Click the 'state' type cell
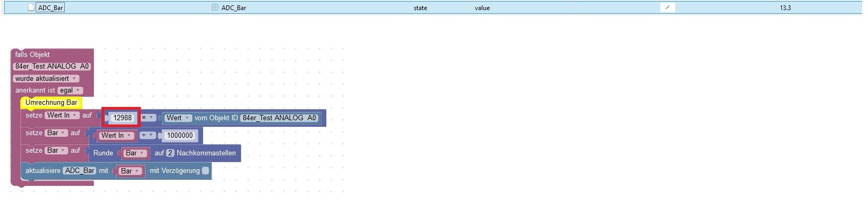The width and height of the screenshot is (868, 199). (x=420, y=8)
